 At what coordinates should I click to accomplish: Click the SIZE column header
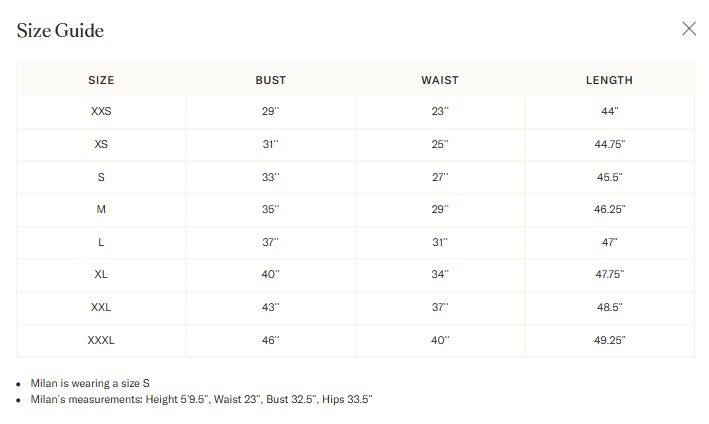click(x=101, y=80)
